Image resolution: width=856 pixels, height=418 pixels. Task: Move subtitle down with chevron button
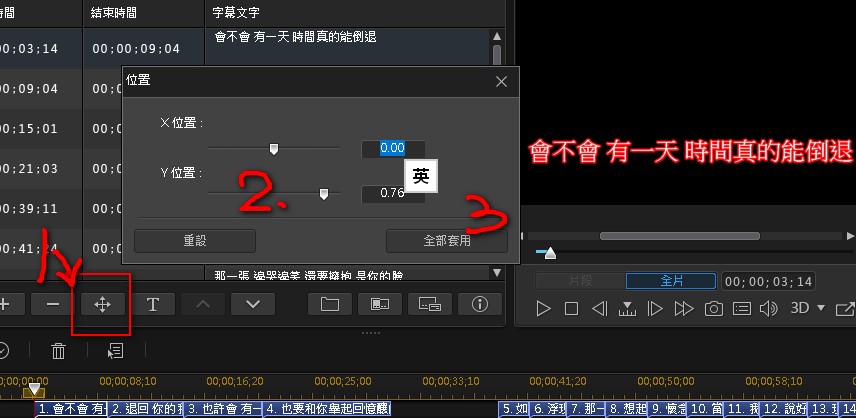click(x=252, y=304)
